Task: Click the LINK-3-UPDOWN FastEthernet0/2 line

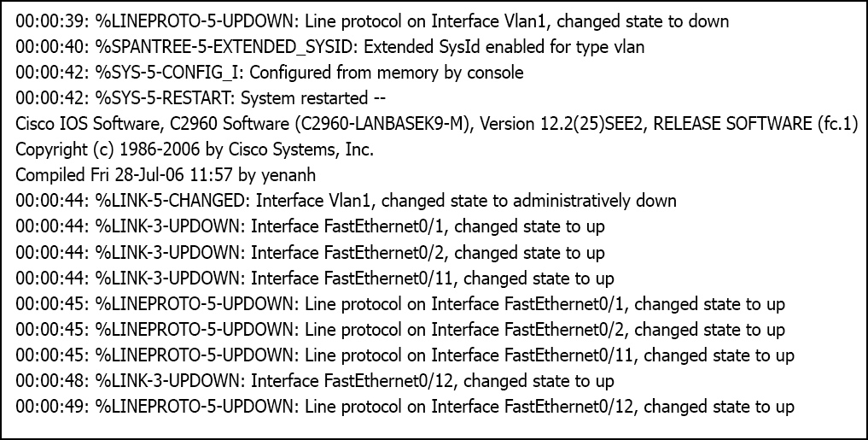Action: point(310,253)
